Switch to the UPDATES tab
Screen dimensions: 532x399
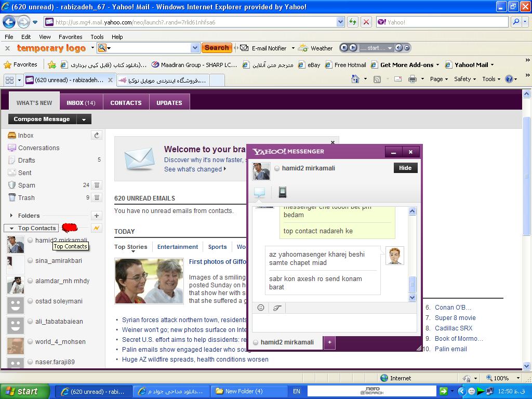click(x=169, y=102)
